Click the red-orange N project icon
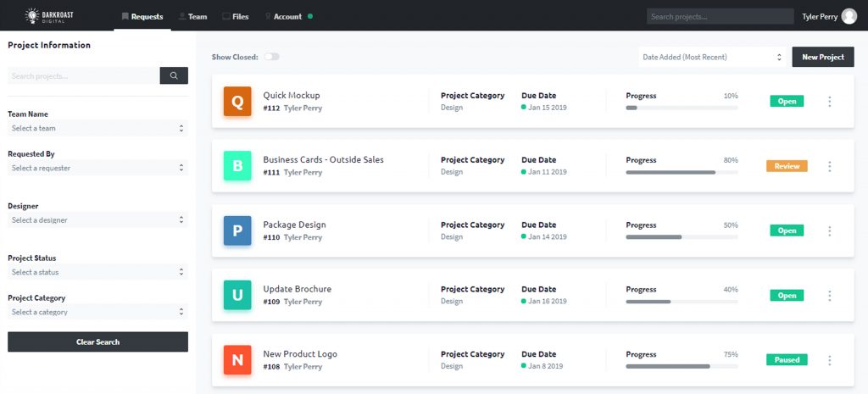The height and width of the screenshot is (394, 868). tap(237, 360)
